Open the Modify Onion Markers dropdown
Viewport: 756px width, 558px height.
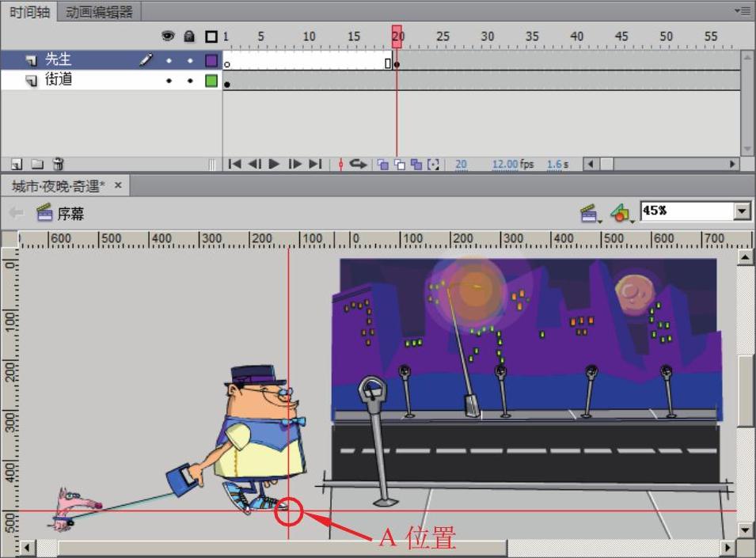[x=433, y=164]
